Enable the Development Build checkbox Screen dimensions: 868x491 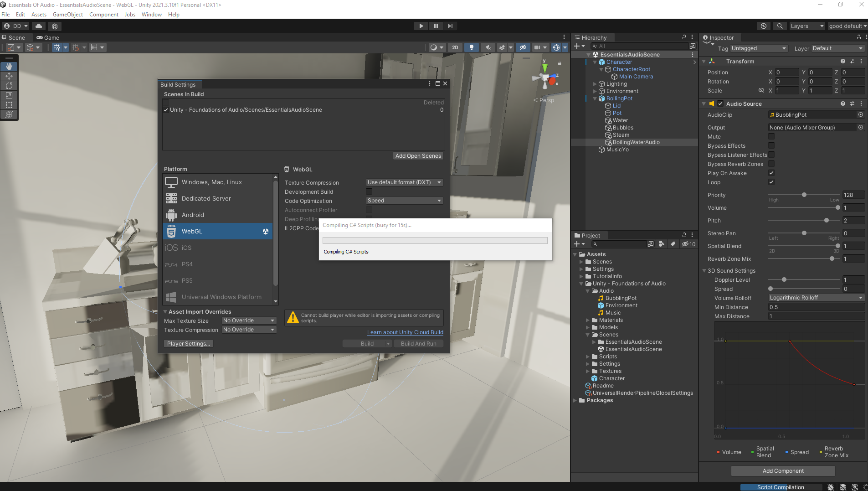pyautogui.click(x=369, y=192)
